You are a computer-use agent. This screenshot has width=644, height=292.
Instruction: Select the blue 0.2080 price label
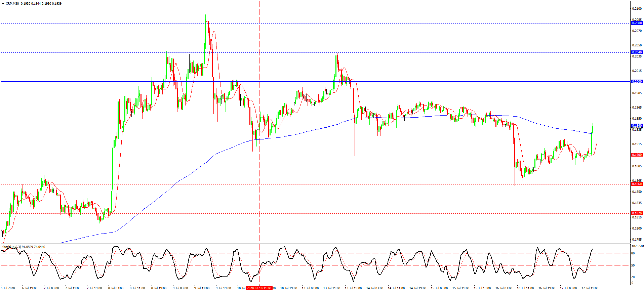(x=637, y=23)
